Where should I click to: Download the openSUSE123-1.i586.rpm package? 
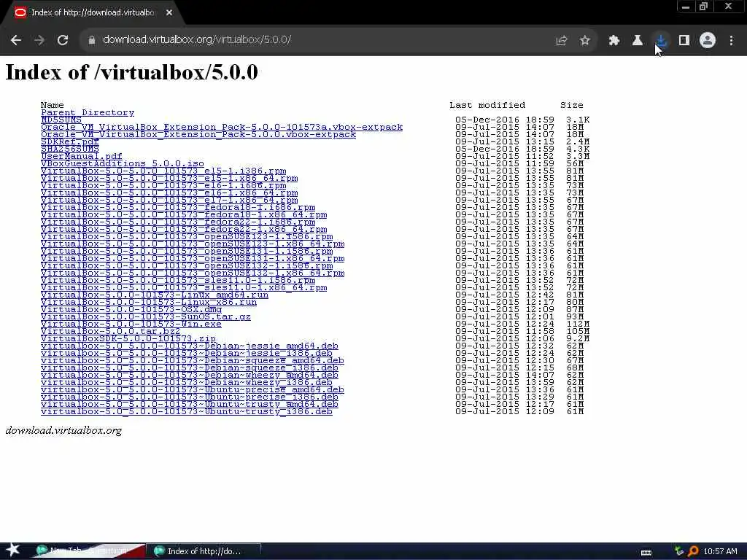coord(187,237)
